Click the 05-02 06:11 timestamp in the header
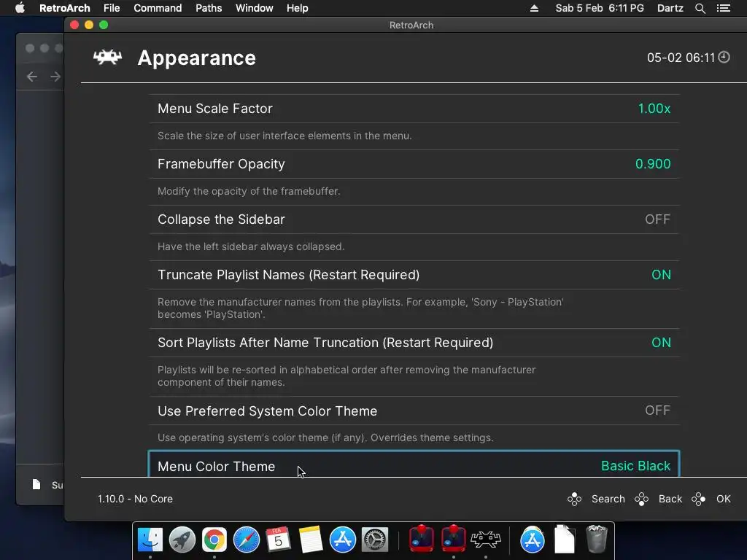 click(x=681, y=58)
